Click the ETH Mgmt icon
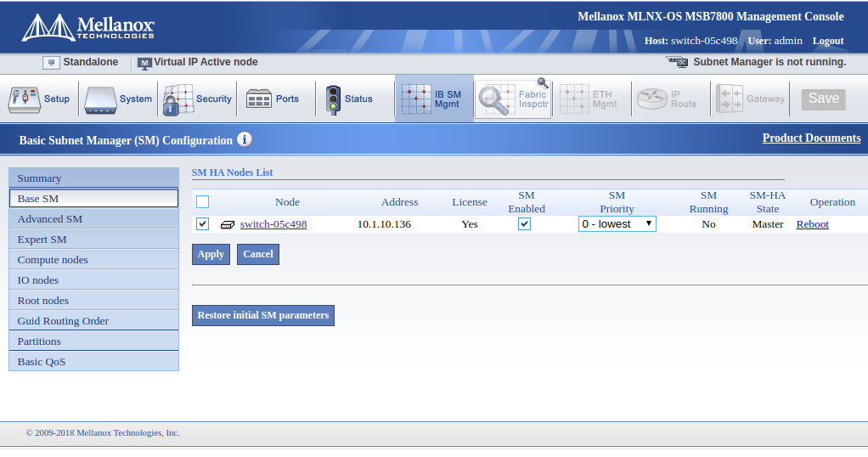Image resolution: width=868 pixels, height=457 pixels. (x=574, y=99)
